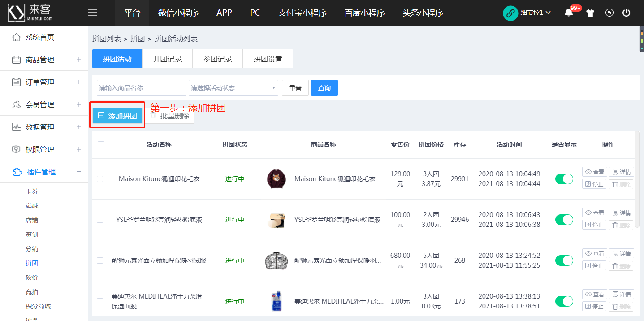Click the 查询 button
This screenshot has width=644, height=321.
tap(324, 88)
